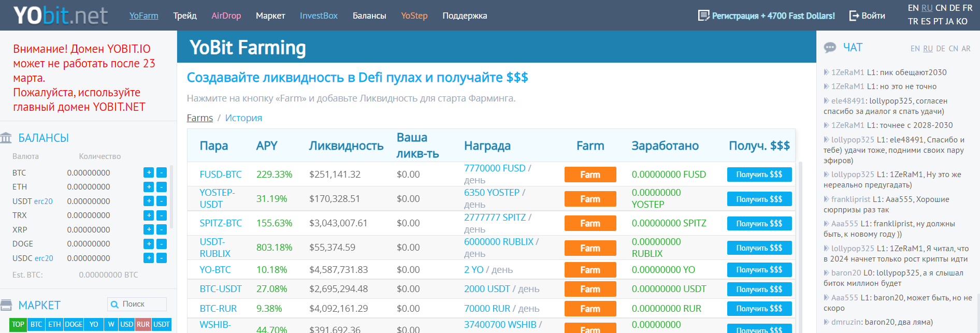Click Farm button for BTC-RUR pair
980x333 pixels.
[x=590, y=309]
